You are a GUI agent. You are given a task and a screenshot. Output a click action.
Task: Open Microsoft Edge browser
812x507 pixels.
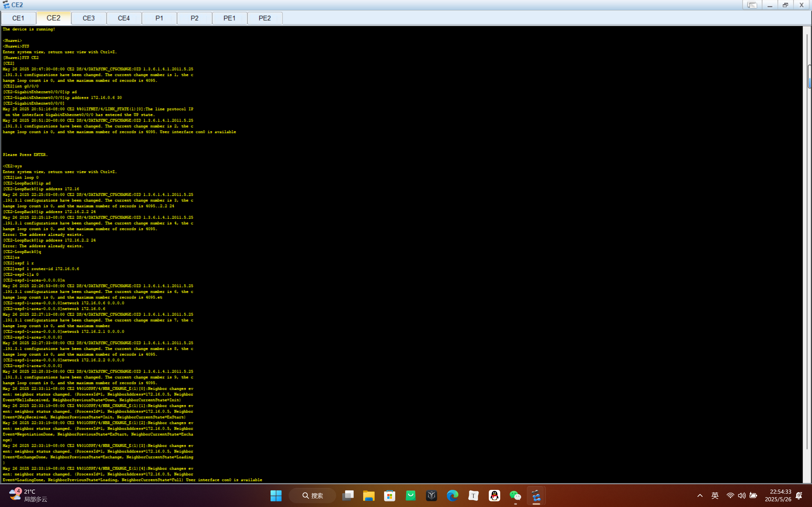point(452,496)
